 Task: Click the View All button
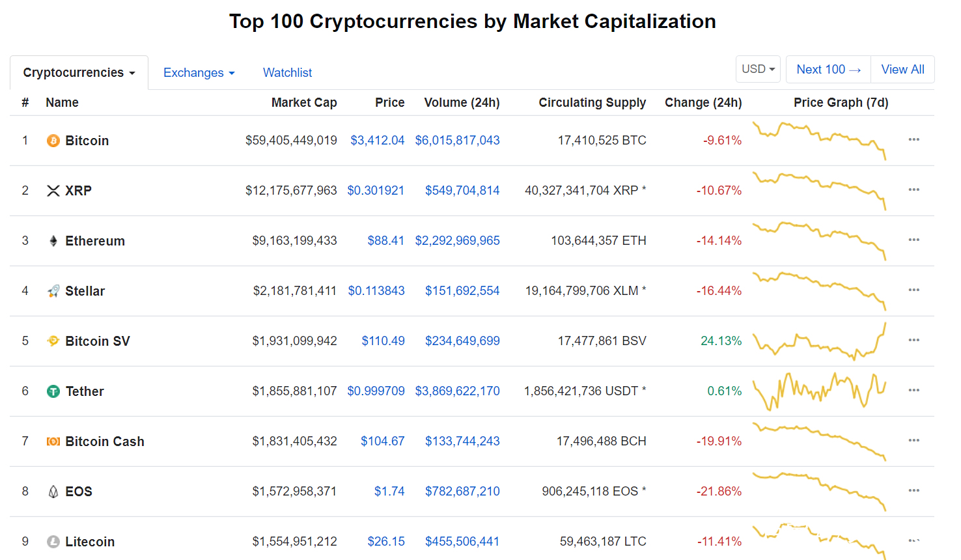[902, 69]
